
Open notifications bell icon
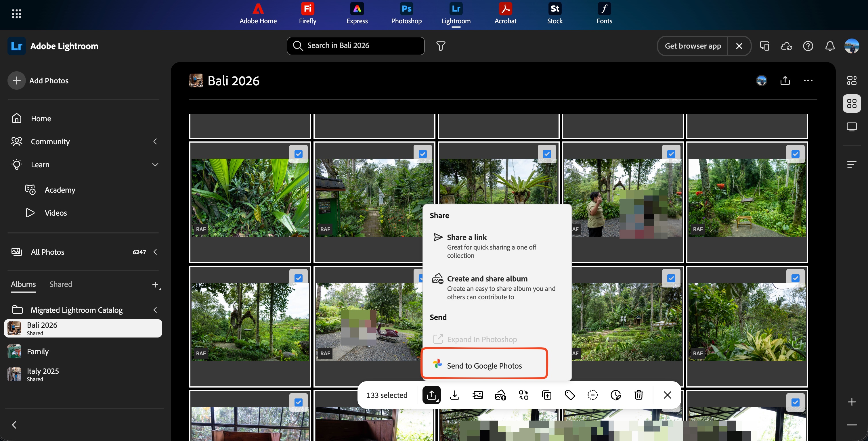coord(830,46)
